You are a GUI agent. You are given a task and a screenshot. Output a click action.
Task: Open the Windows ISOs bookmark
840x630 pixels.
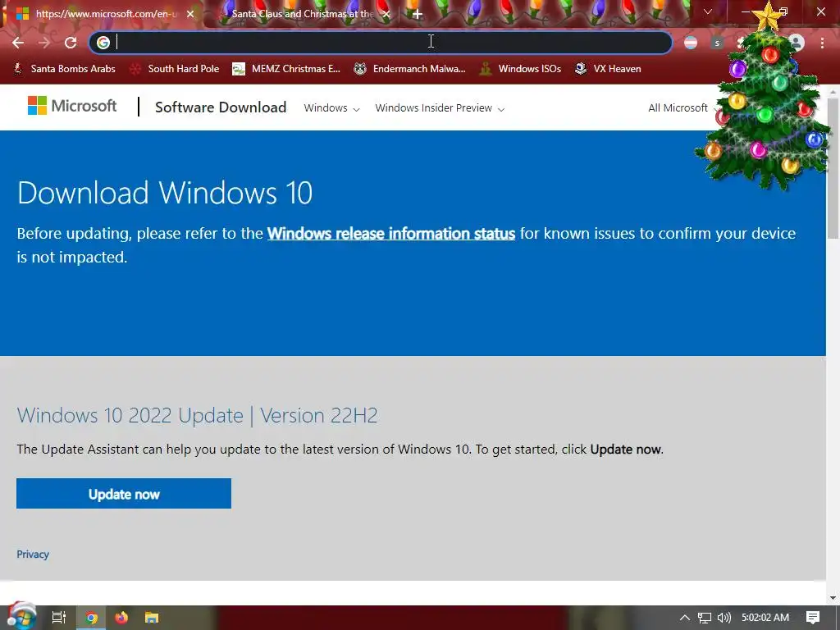click(x=520, y=69)
